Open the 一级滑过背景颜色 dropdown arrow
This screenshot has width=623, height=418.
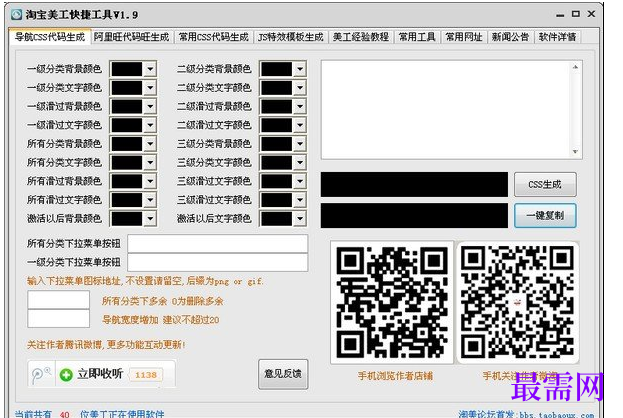tap(150, 106)
